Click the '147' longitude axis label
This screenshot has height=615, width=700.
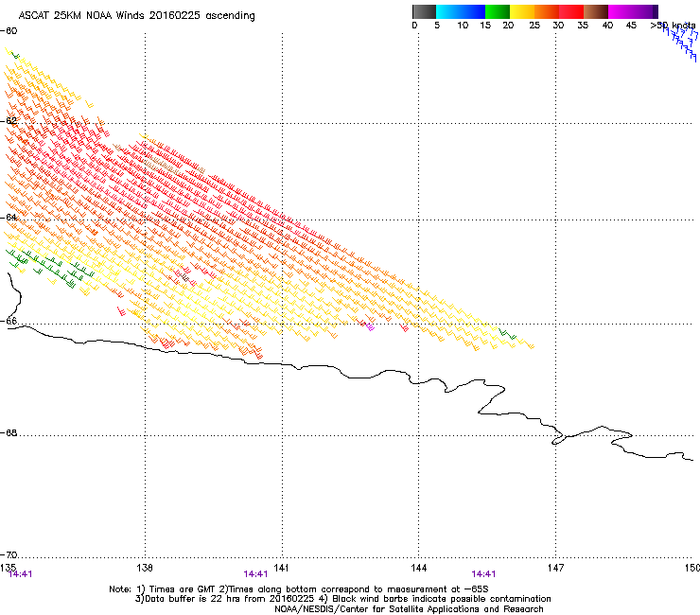[x=555, y=568]
